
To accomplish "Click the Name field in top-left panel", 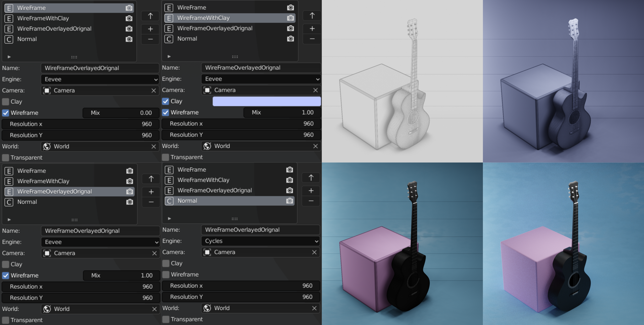I will (100, 68).
